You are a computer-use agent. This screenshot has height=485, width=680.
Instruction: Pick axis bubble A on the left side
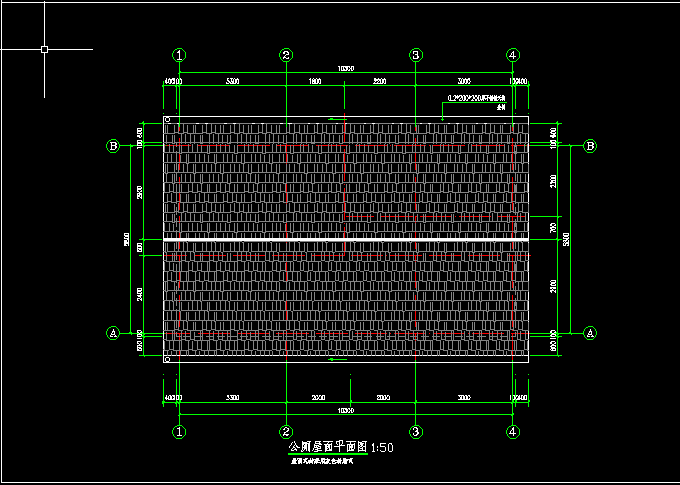point(113,333)
